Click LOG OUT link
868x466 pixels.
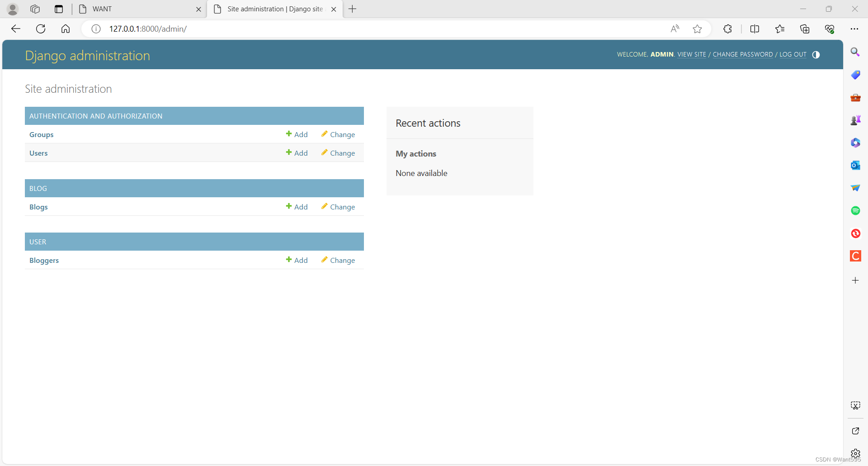click(x=793, y=54)
